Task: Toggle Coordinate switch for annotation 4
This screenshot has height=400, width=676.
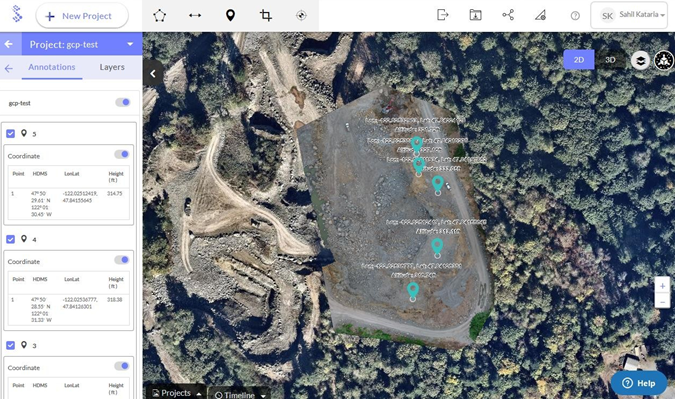Action: [122, 260]
